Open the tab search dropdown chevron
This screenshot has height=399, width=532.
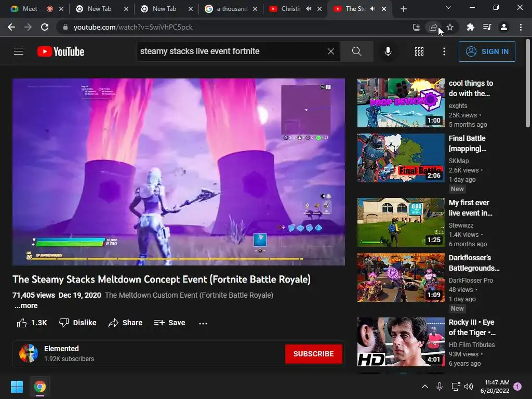tap(448, 7)
